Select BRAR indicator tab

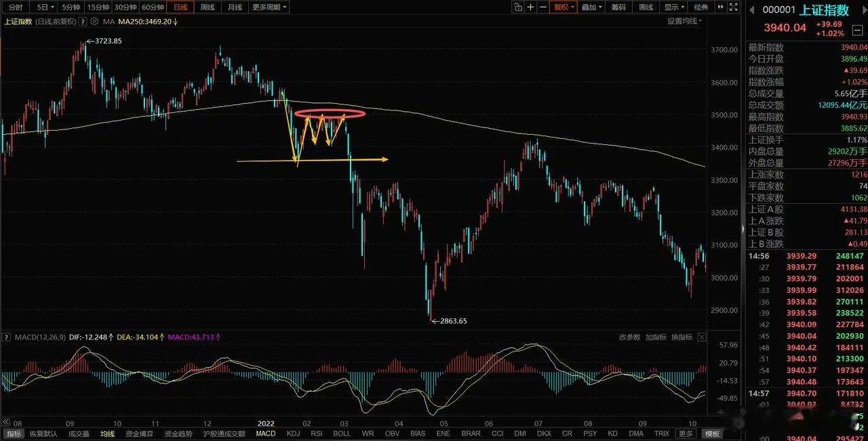[471, 434]
